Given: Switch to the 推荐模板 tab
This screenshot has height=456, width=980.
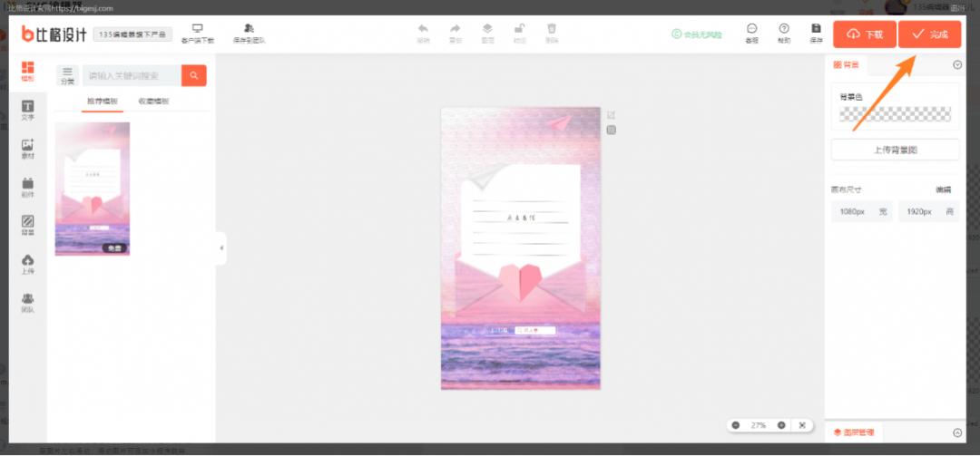Looking at the screenshot, I should tap(103, 102).
